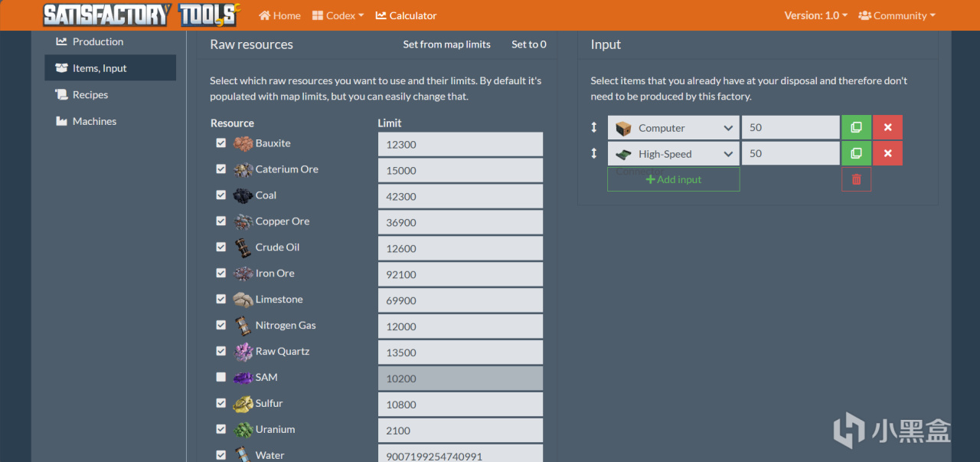Uncheck the Raw Quartz checkbox
980x462 pixels.
click(221, 352)
